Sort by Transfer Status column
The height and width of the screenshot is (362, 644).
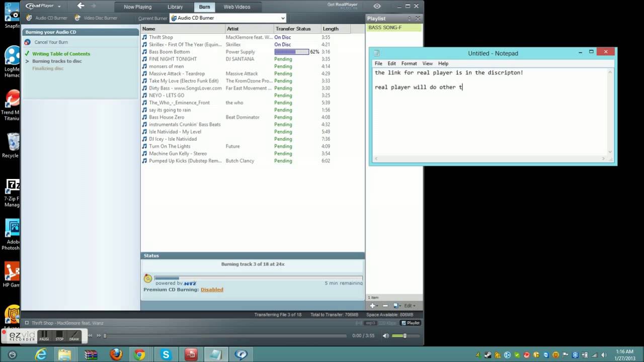point(297,29)
